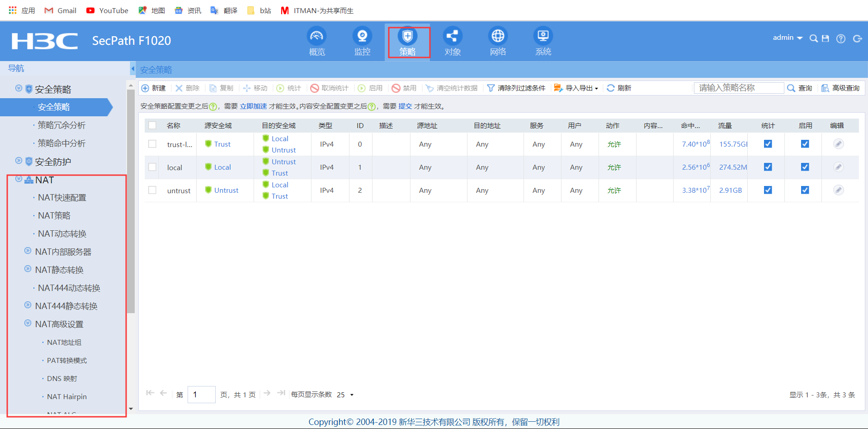This screenshot has width=868, height=429.
Task: Open the 对象 objects icon
Action: pyautogui.click(x=452, y=37)
